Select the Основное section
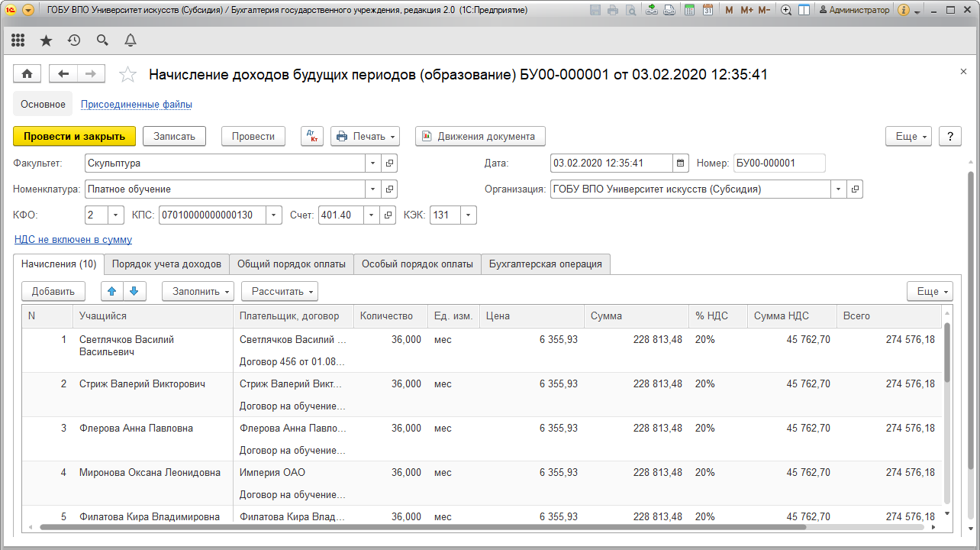The height and width of the screenshot is (550, 980). point(43,104)
